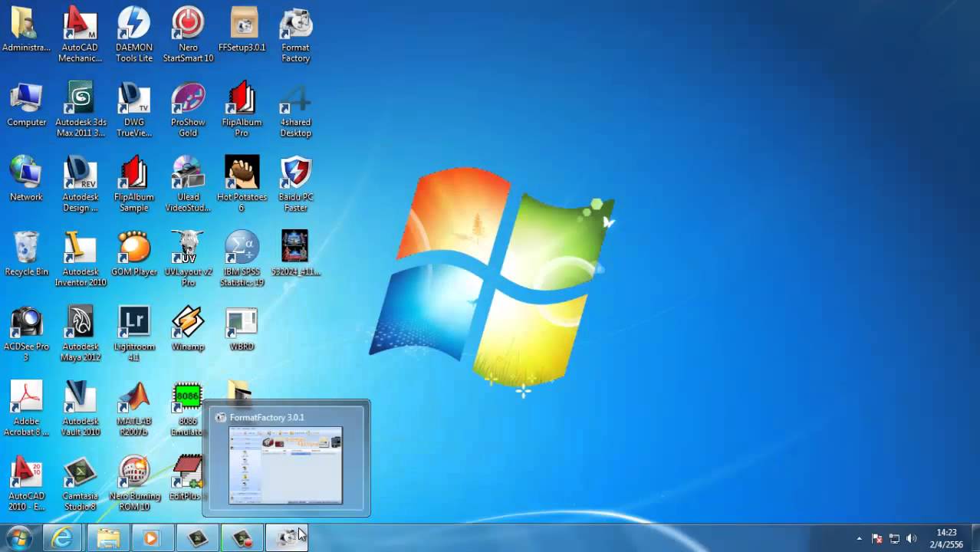Select the Nero StartSmart 10 shortcut
The width and height of the screenshot is (980, 552).
(188, 35)
